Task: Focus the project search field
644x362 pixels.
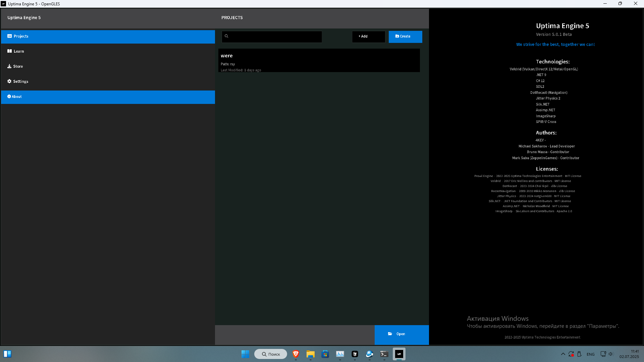Action: 272,37
